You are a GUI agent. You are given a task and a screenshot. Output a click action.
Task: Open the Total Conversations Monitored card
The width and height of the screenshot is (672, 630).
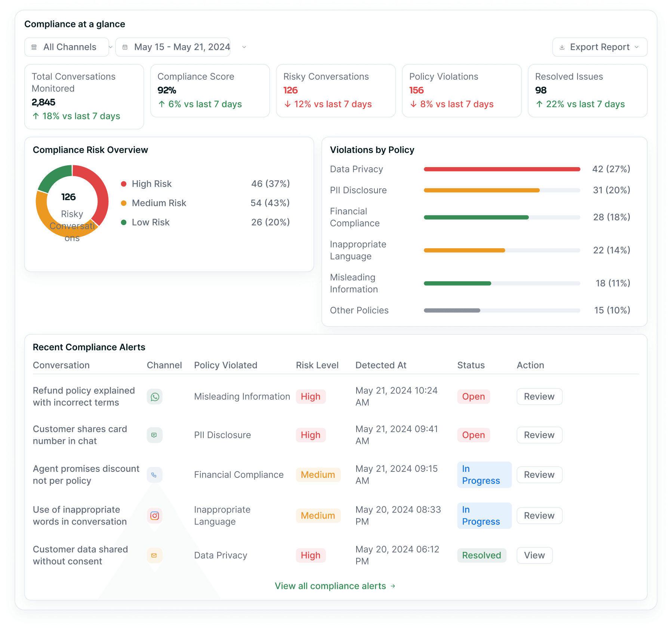coord(84,96)
